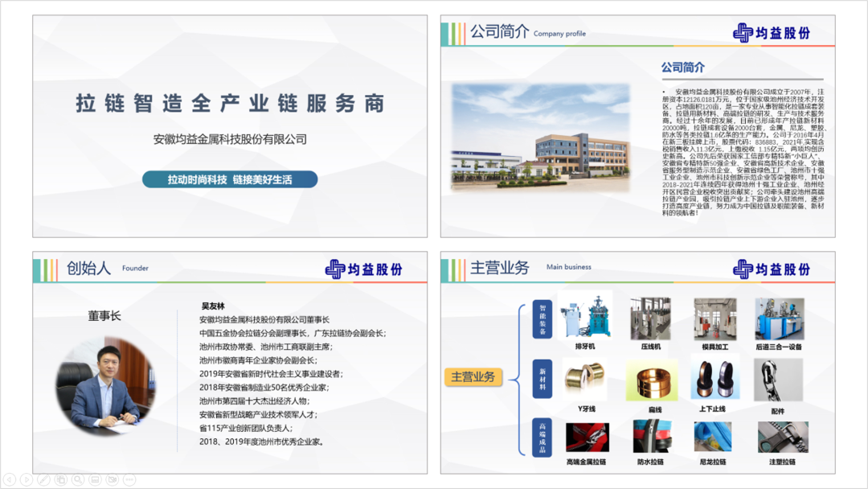Click the line 2019年安徽省新时代社会主义事业建设者
This screenshot has height=489, width=868.
[x=272, y=374]
